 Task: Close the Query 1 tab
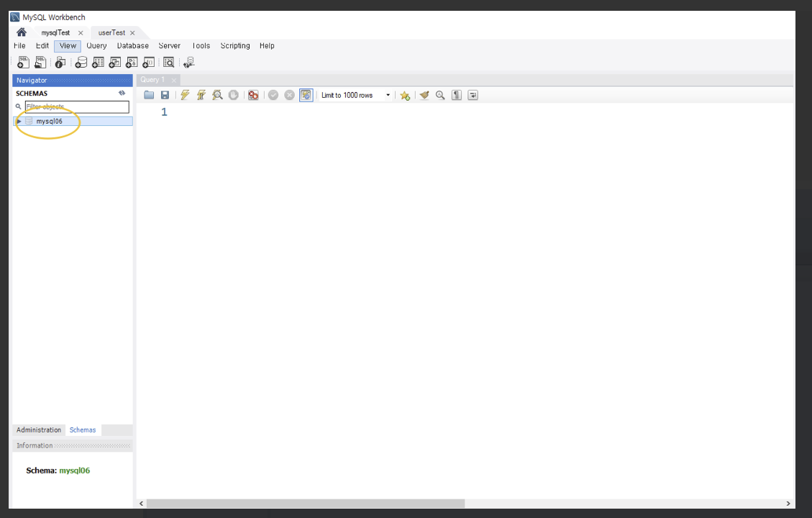coord(174,81)
